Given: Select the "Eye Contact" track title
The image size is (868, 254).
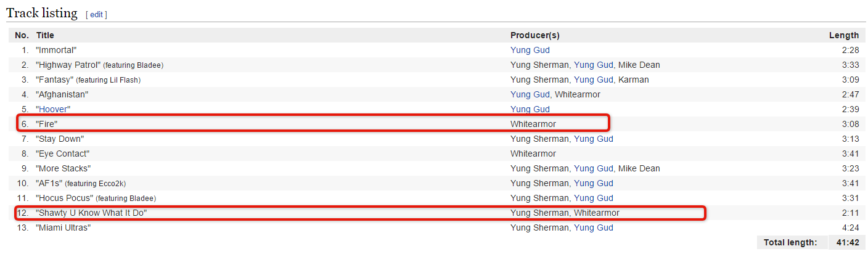Looking at the screenshot, I should pyautogui.click(x=63, y=154).
